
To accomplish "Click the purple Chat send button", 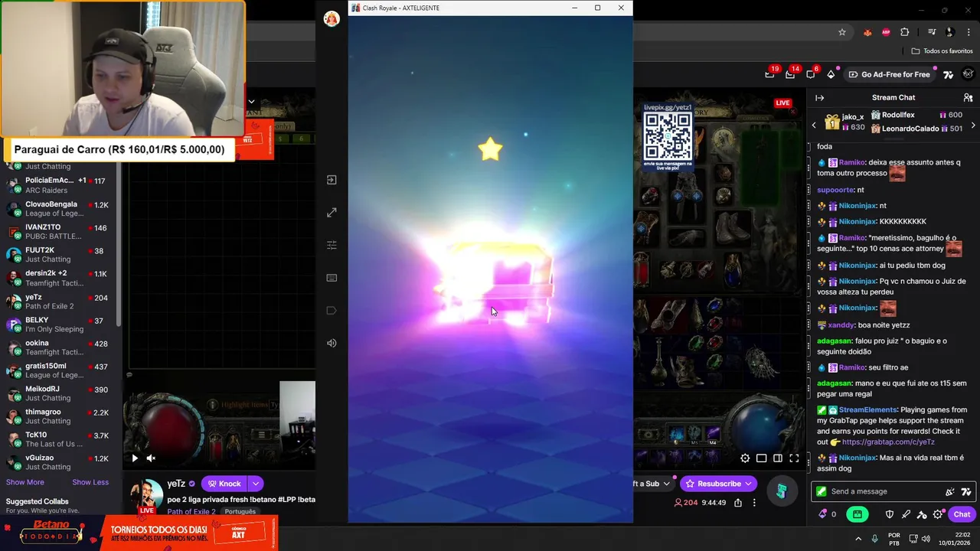I will (x=962, y=514).
